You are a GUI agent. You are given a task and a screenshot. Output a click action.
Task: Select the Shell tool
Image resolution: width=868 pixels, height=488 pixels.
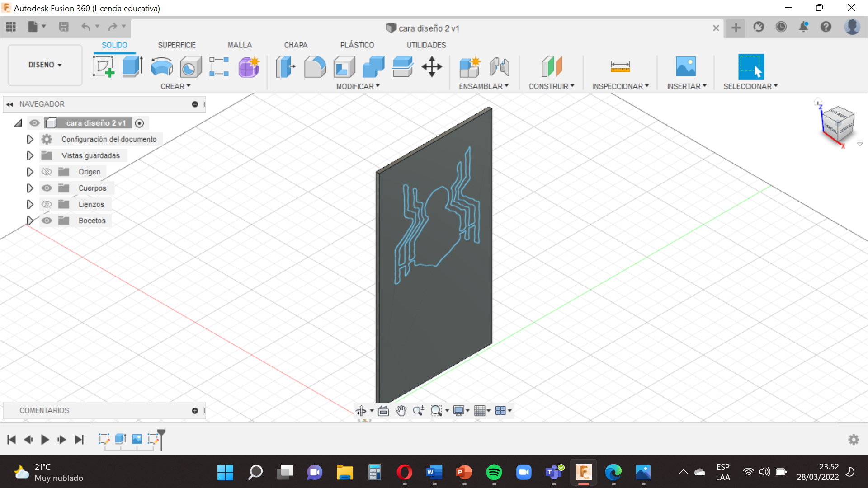344,67
